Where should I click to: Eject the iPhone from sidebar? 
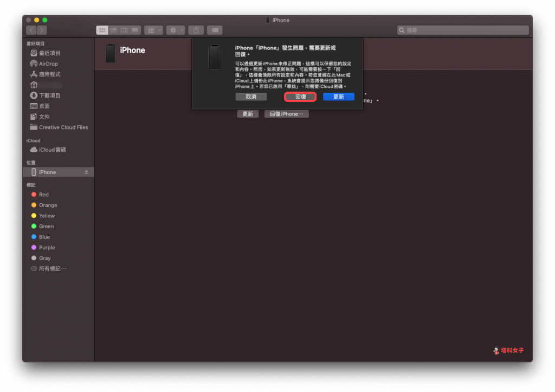[86, 172]
